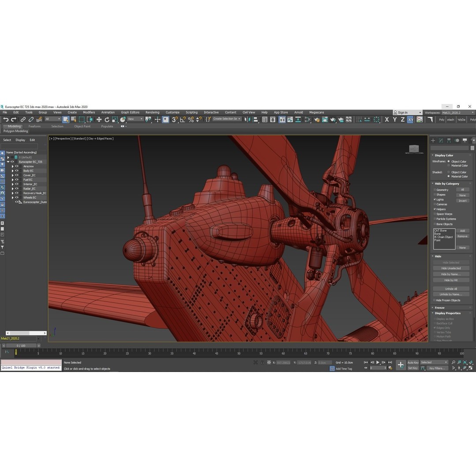Open the Key Filters... button
Viewport: 476px width, 476px height.
pos(437,368)
